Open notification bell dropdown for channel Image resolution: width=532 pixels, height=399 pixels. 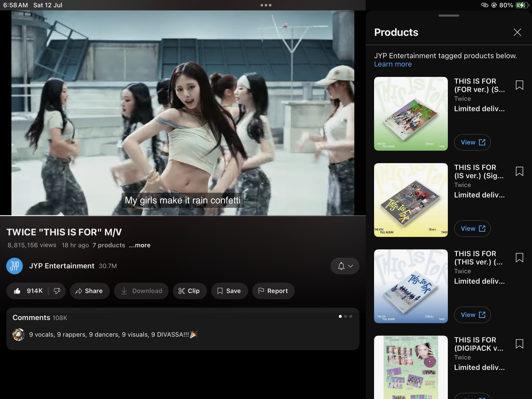tap(345, 266)
